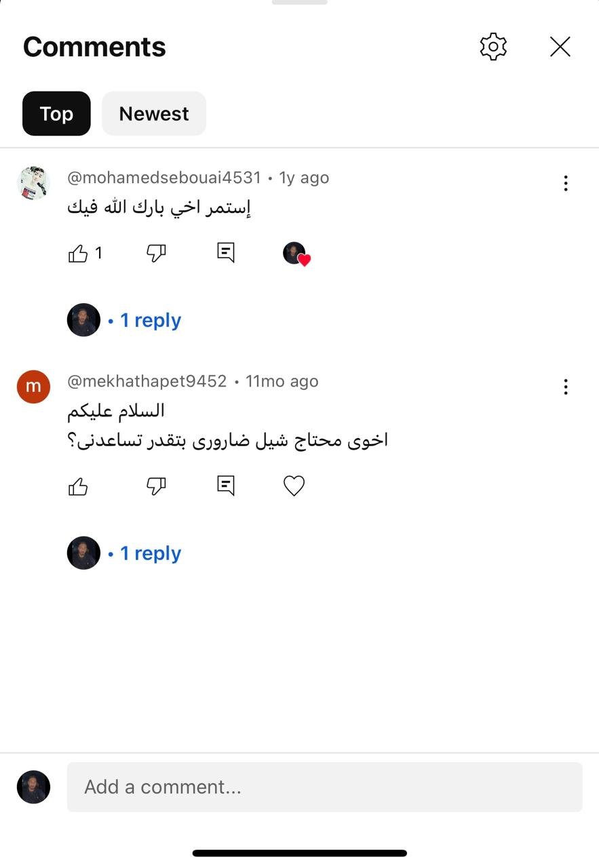Open @mohamedsebouai4531's profile from username
Screen dimensions: 599x868
click(x=164, y=178)
